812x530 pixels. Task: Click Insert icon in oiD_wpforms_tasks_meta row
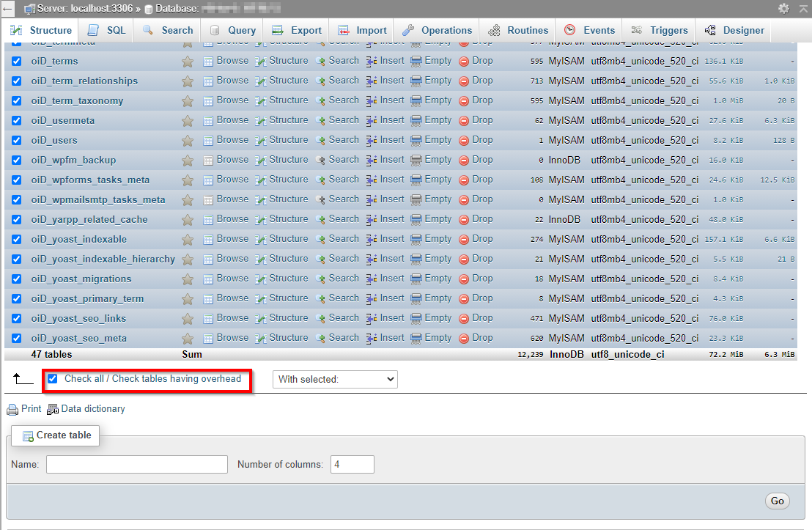tap(372, 180)
